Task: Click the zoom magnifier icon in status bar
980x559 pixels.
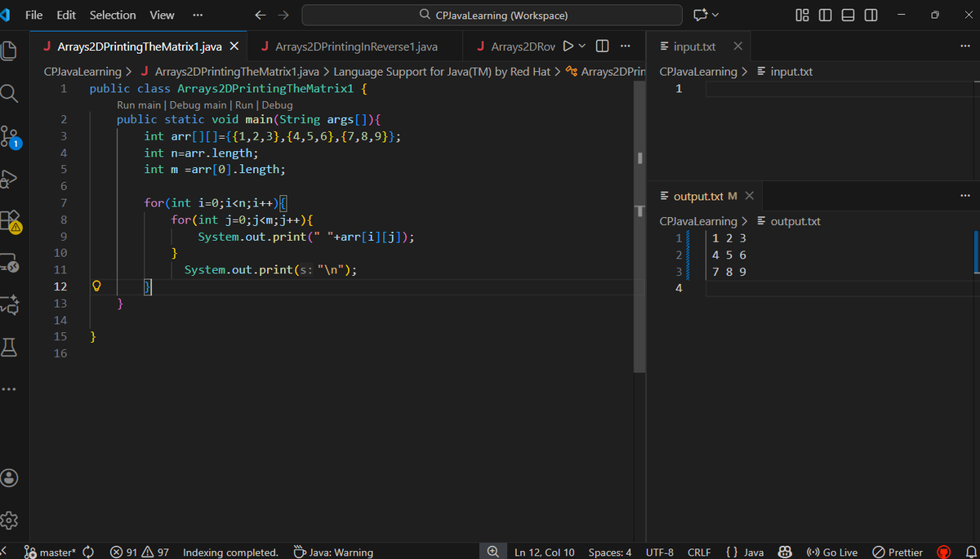Action: [x=492, y=552]
